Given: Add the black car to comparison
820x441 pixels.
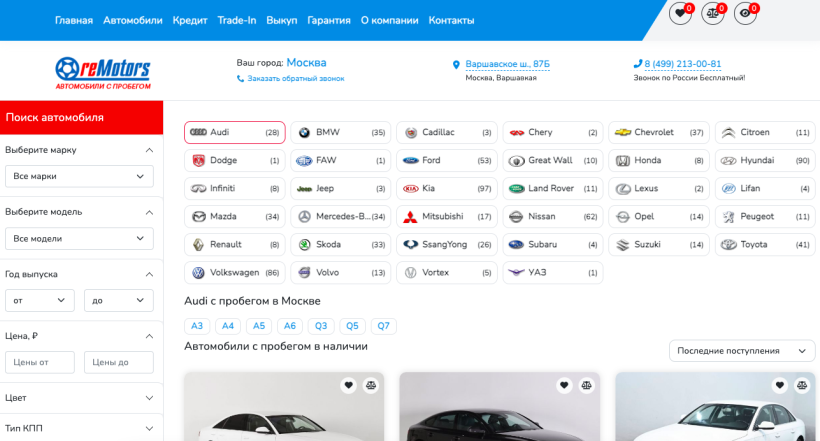Looking at the screenshot, I should [586, 386].
